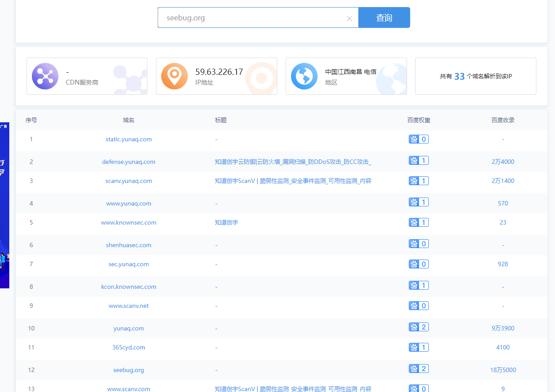
Task: Open static.yunaq.com domain link
Action: pos(128,139)
